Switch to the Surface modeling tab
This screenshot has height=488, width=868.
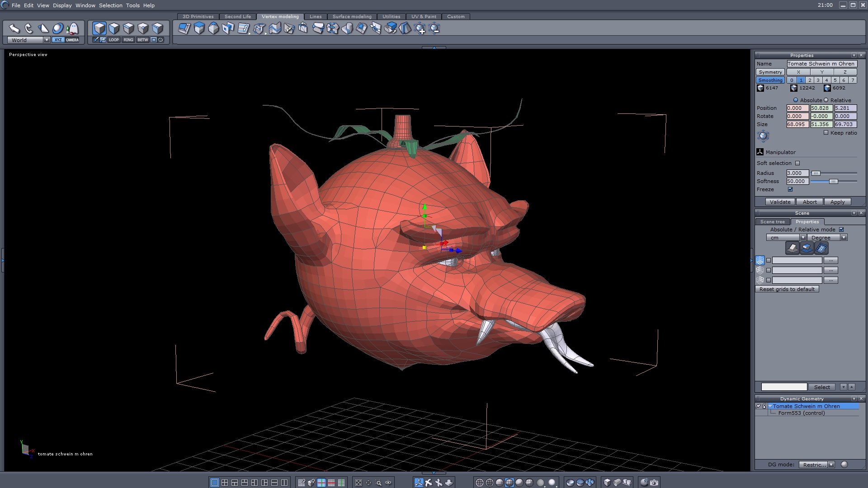(x=352, y=16)
